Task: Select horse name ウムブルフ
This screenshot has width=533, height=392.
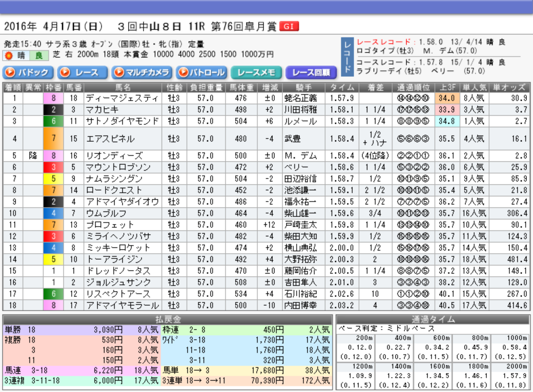Action: (106, 214)
